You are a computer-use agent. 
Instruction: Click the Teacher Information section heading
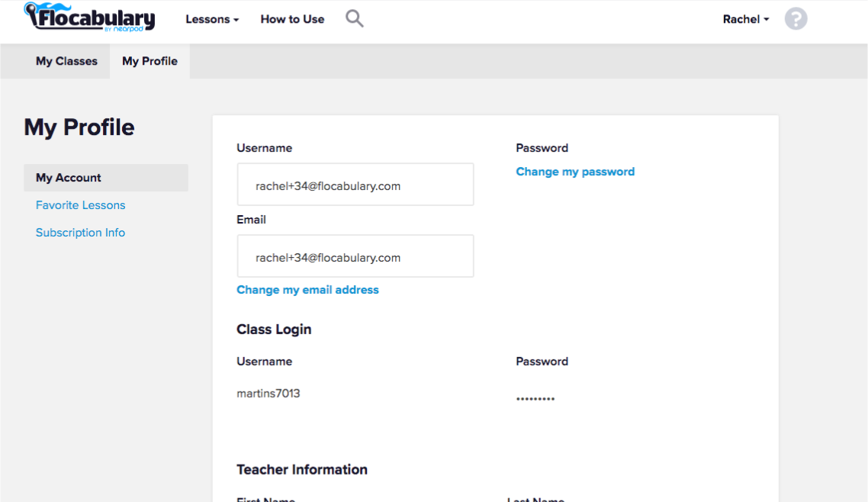301,469
